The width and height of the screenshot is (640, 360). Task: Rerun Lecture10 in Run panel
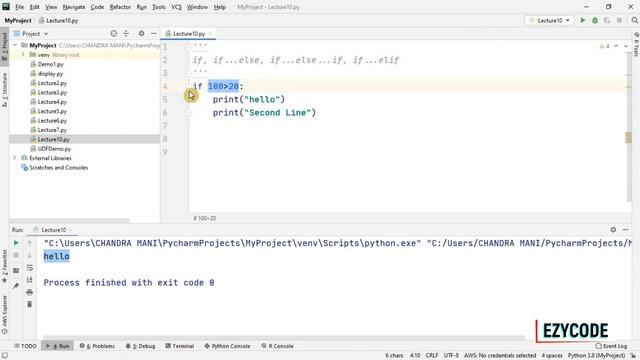(16, 243)
